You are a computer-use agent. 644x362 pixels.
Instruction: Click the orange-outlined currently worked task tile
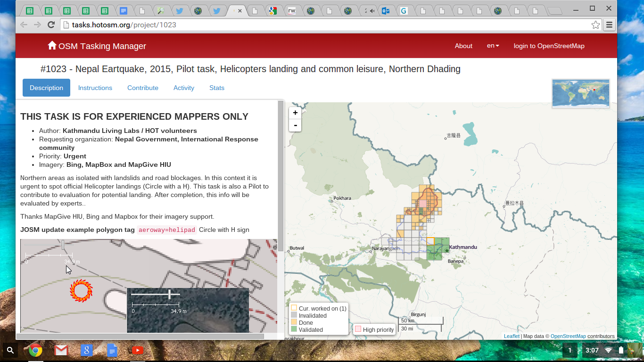(x=430, y=241)
